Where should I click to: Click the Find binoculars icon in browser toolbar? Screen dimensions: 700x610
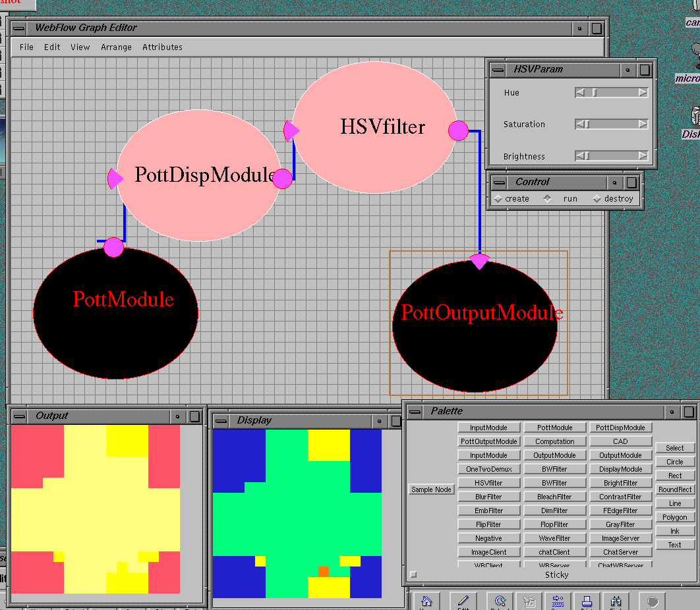(x=616, y=601)
